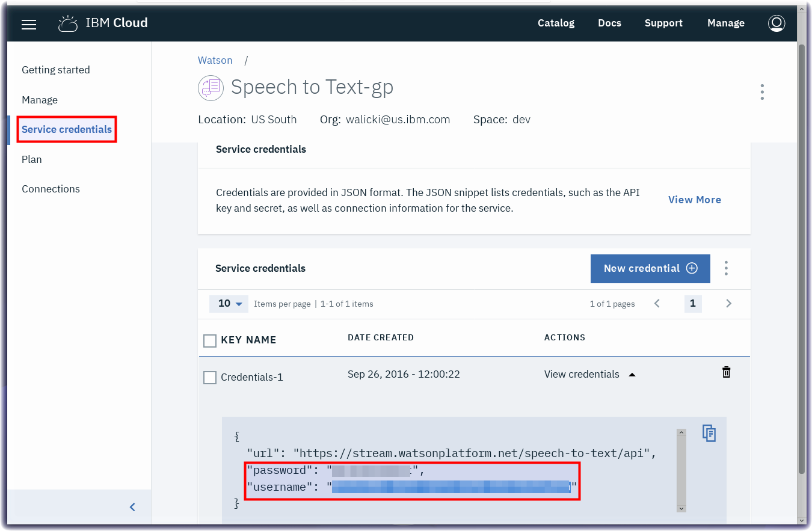Click the Speech to Text service icon
The height and width of the screenshot is (531, 812).
point(211,88)
